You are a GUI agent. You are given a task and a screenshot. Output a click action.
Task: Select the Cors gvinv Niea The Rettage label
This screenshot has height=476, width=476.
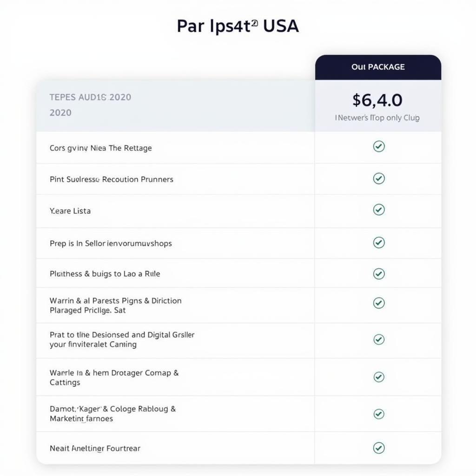100,148
